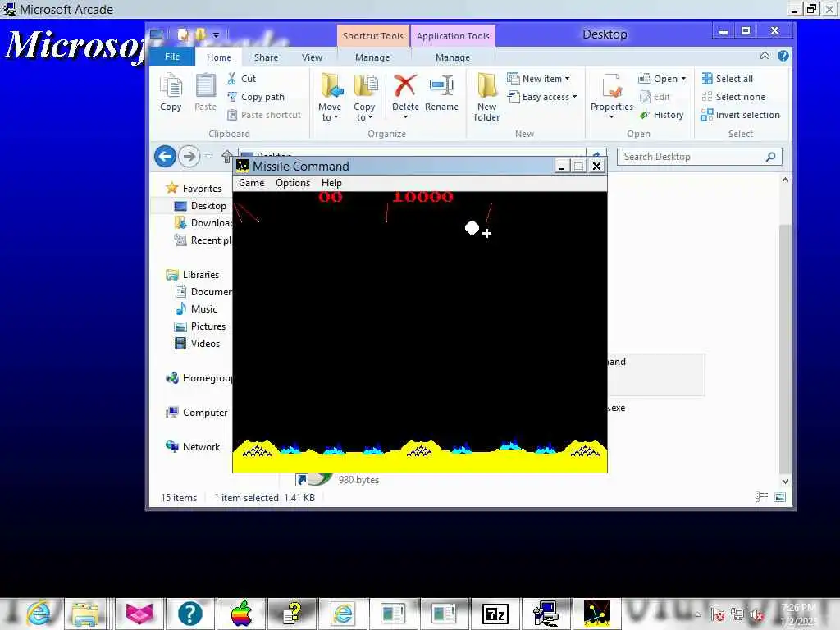Open the Options menu in Missile Command
The image size is (840, 630).
(x=293, y=183)
